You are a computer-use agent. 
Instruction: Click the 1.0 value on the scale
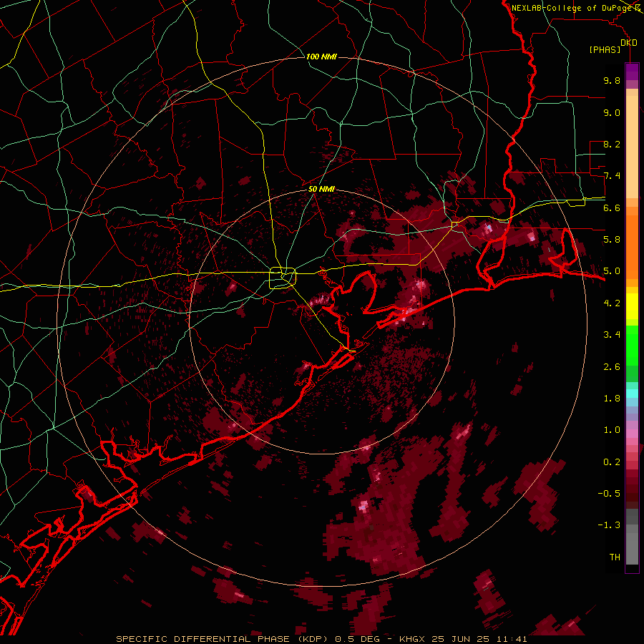pos(612,430)
